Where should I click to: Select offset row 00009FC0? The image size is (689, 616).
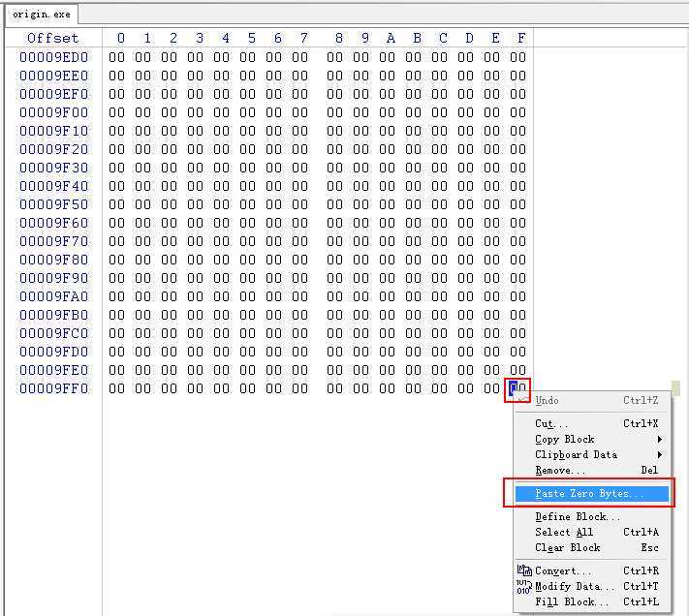pos(53,334)
